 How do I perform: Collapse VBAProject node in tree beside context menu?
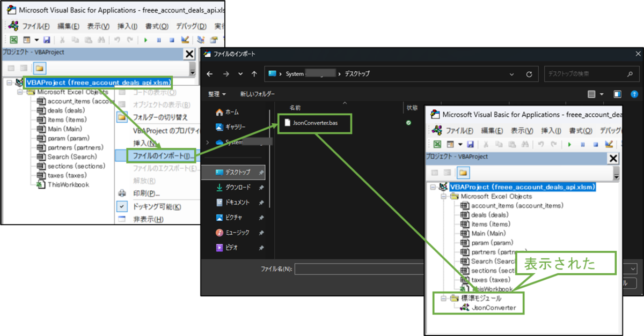click(10, 83)
